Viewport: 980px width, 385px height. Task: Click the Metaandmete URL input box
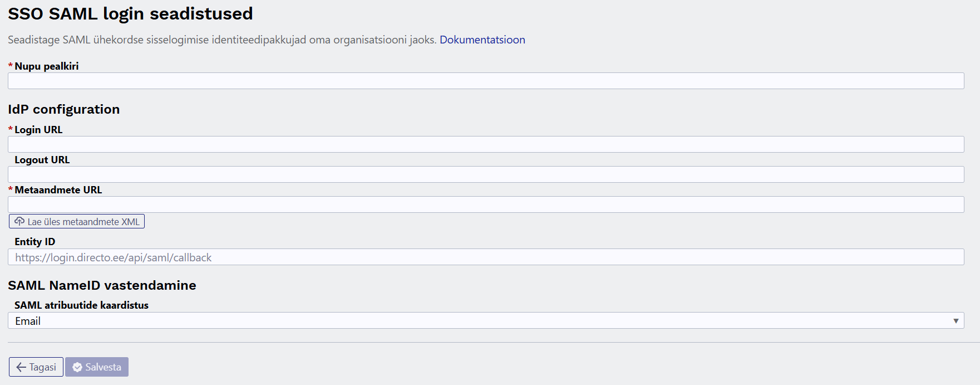coord(486,204)
